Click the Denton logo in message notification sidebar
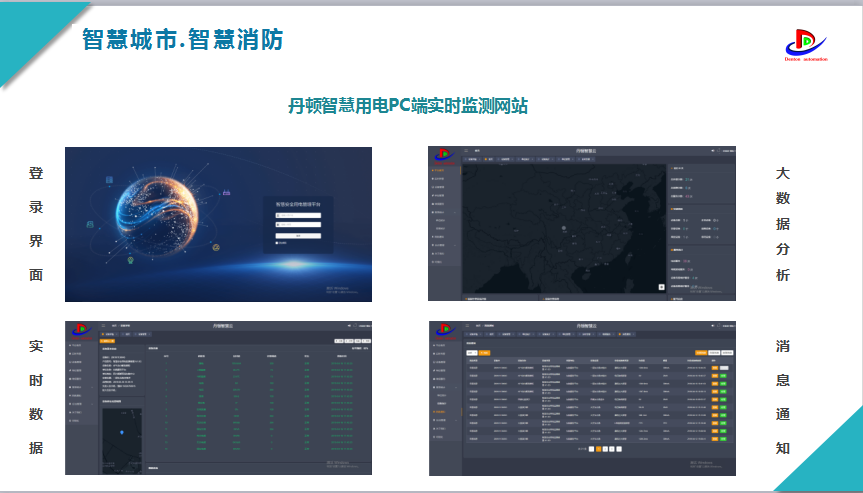Viewport: 863px width, 493px height. (446, 331)
